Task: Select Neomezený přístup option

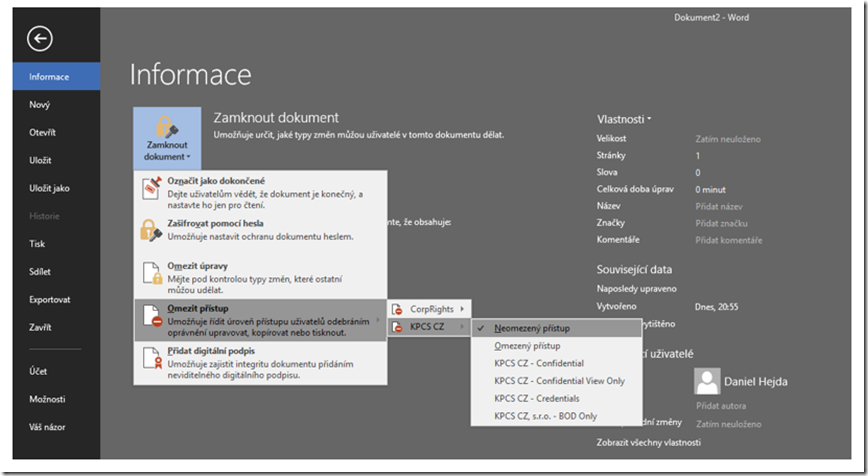Action: [x=556, y=328]
